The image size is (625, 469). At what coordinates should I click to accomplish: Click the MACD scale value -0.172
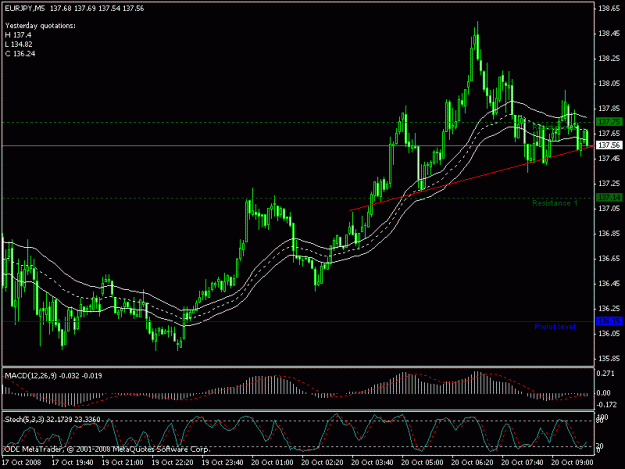click(x=606, y=405)
